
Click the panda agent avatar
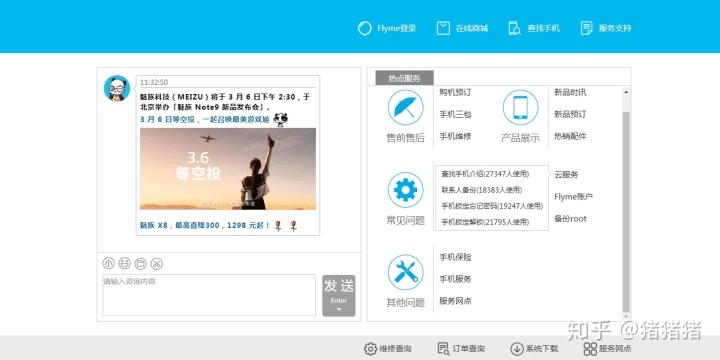tap(117, 88)
